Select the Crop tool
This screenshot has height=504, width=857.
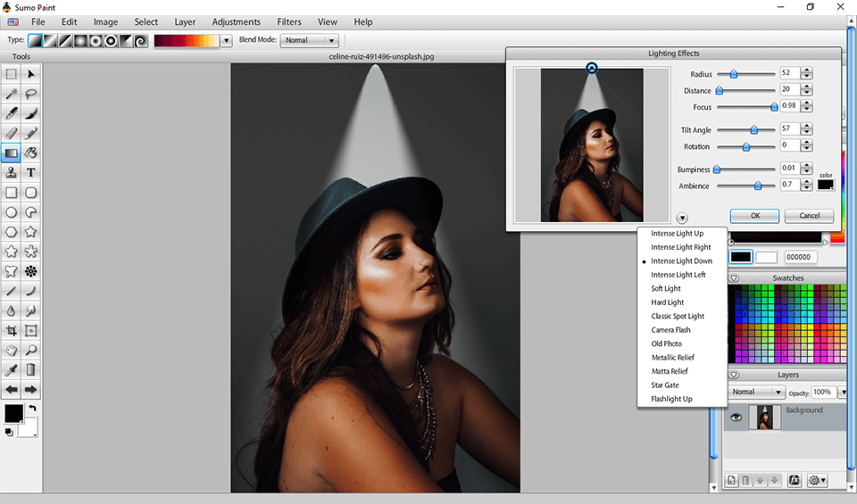[11, 330]
